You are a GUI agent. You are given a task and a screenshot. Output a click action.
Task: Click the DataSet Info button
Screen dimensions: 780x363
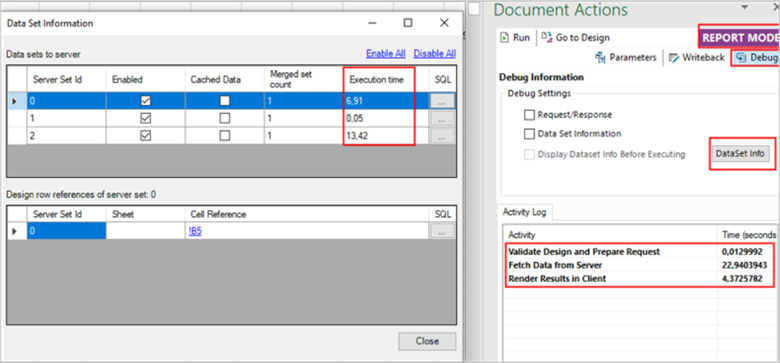pos(740,154)
